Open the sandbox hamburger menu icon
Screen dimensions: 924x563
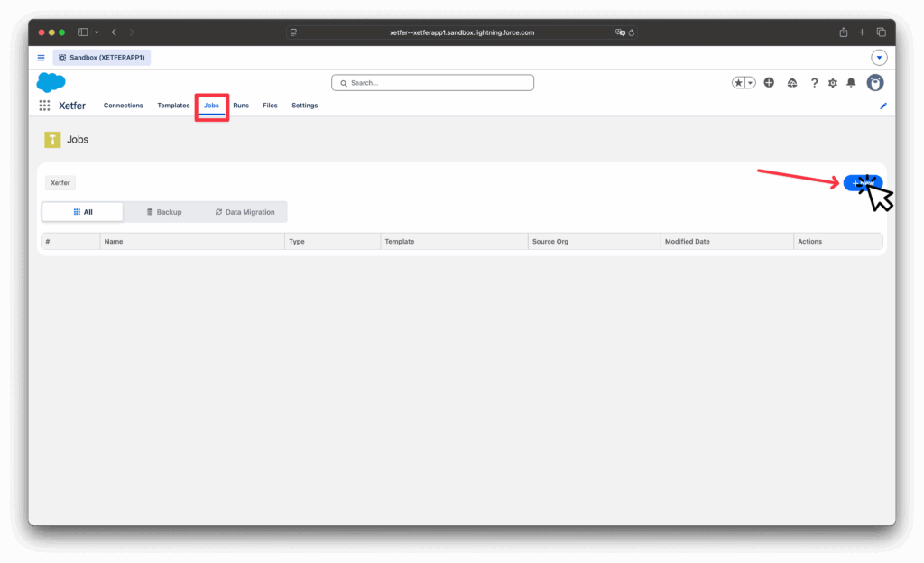pos(42,58)
